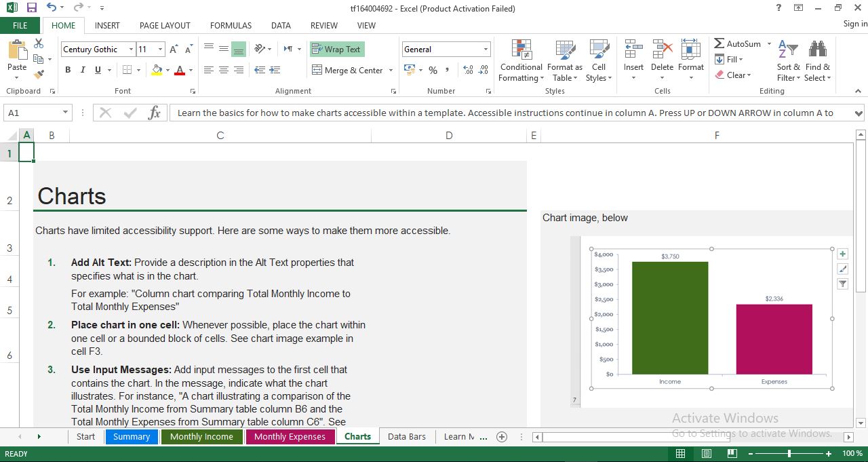Switch to REVIEW tab
The width and height of the screenshot is (868, 462).
(324, 26)
